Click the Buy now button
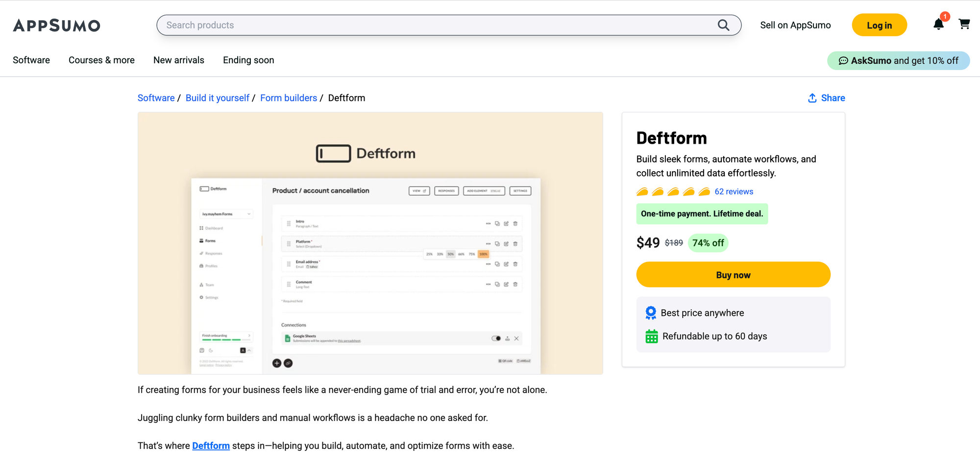The width and height of the screenshot is (980, 465). [733, 275]
